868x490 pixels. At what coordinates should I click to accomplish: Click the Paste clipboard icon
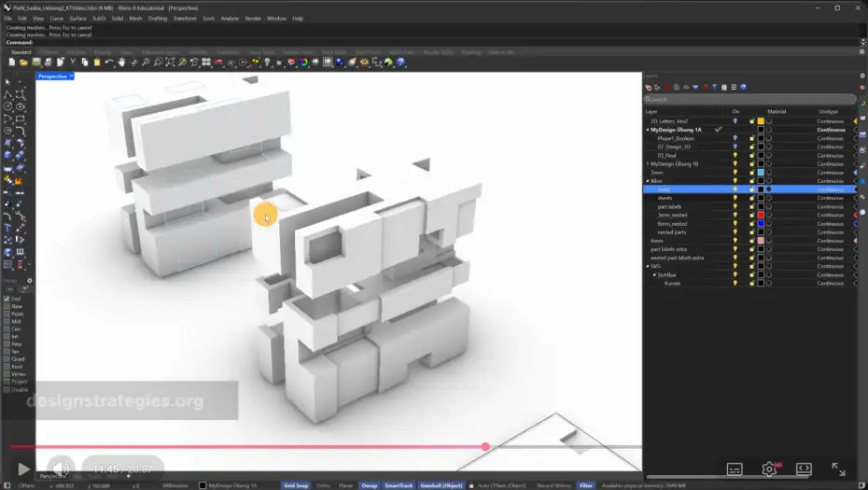(97, 63)
